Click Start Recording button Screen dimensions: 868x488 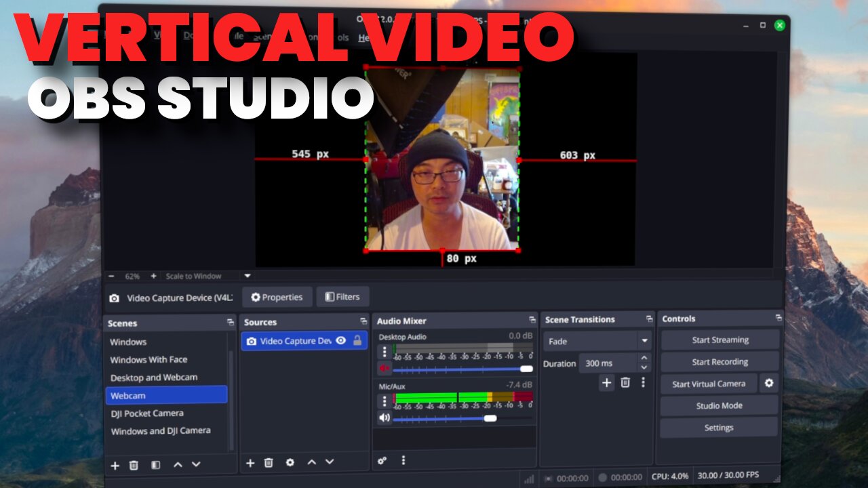coord(720,361)
